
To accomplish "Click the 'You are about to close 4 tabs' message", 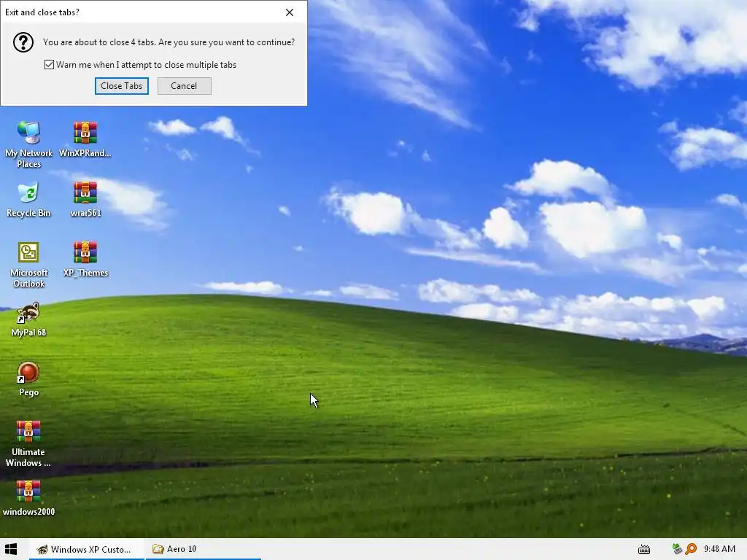I will click(169, 42).
